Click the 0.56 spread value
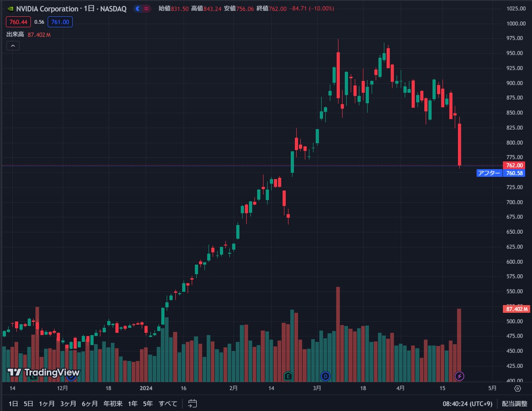This screenshot has height=411, width=532. point(40,22)
